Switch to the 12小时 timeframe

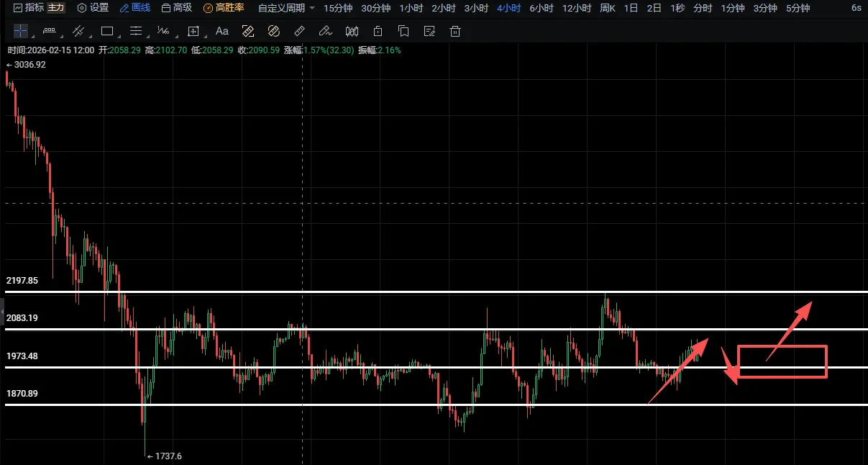[x=577, y=8]
